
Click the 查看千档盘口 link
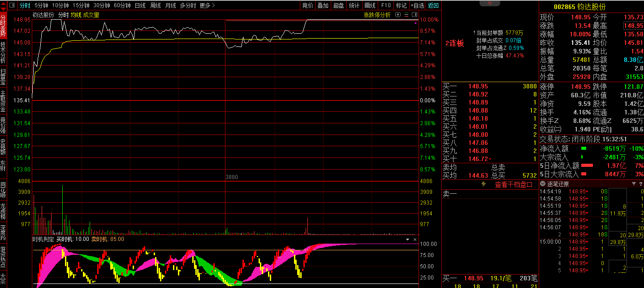(514, 184)
